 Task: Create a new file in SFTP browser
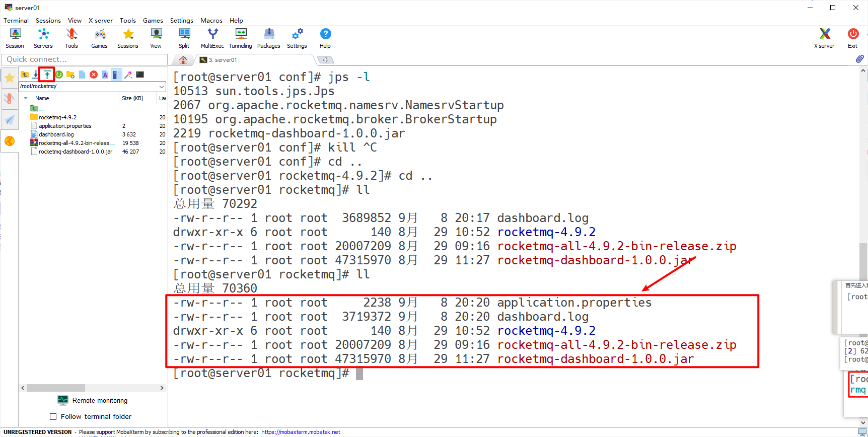[x=82, y=75]
